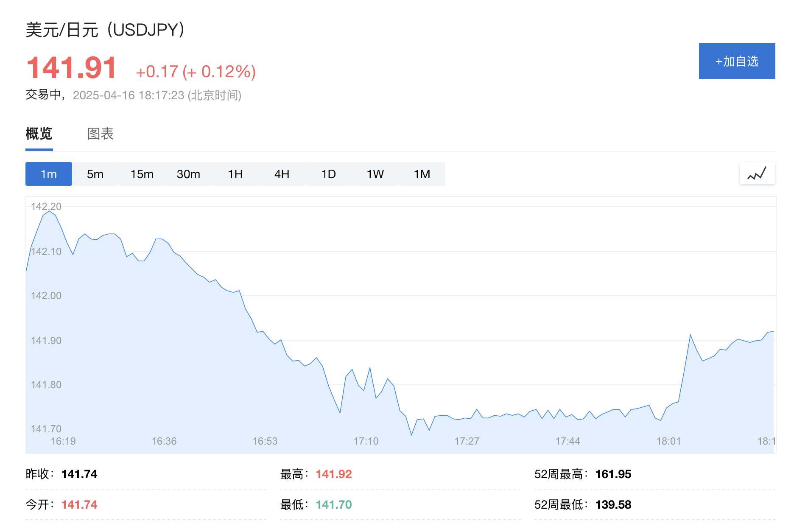
Task: Select the 15m interval
Action: 142,174
